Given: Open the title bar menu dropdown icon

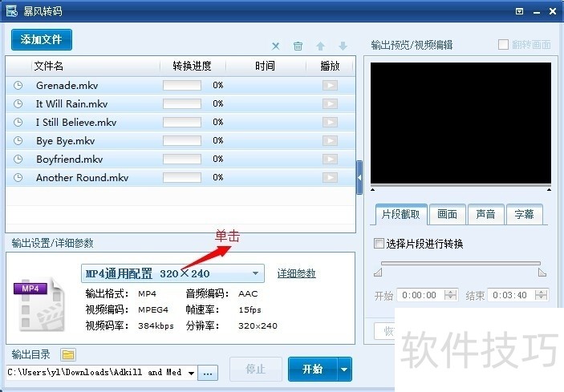Looking at the screenshot, I should [x=519, y=11].
